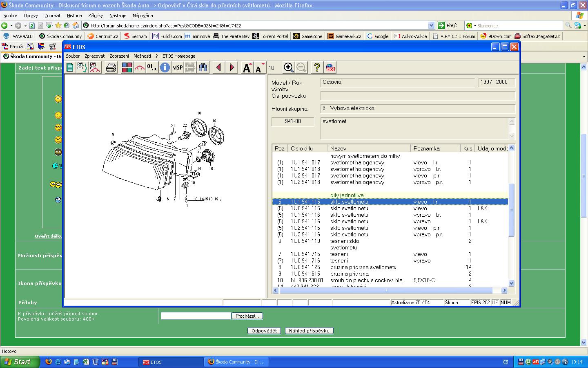Click the Škoda Community taskbar button
588x368 pixels.
236,362
